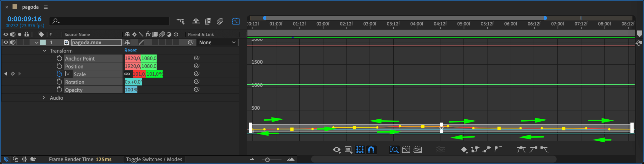The height and width of the screenshot is (164, 644).
Task: Collapse the Transform group
Action: click(x=45, y=51)
